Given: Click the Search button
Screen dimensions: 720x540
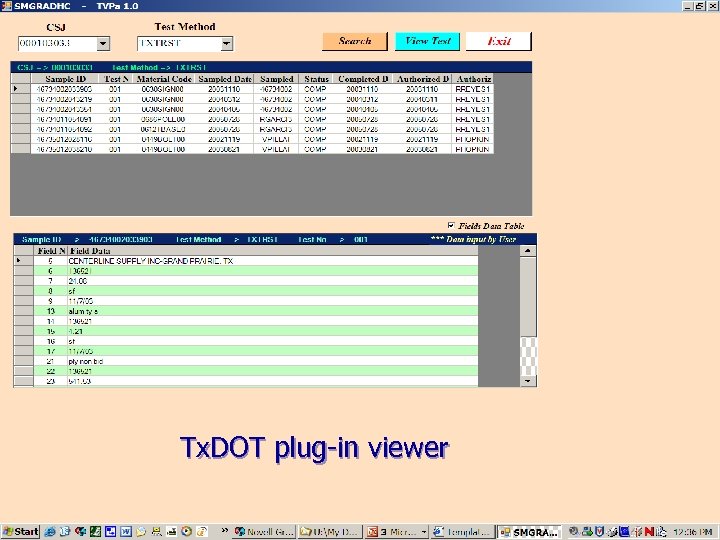Looking at the screenshot, I should coord(355,41).
